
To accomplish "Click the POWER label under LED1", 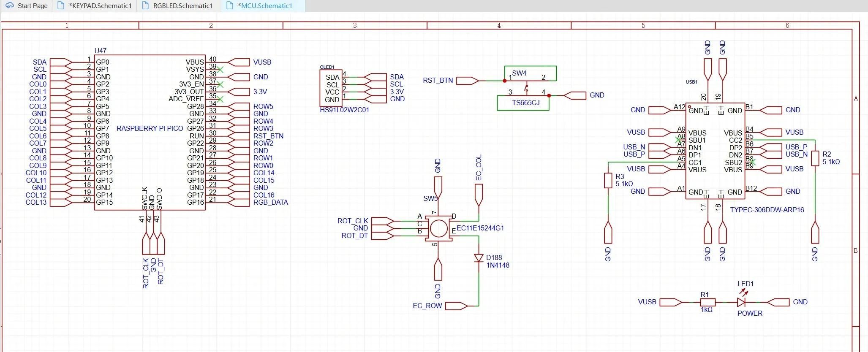I will point(750,313).
